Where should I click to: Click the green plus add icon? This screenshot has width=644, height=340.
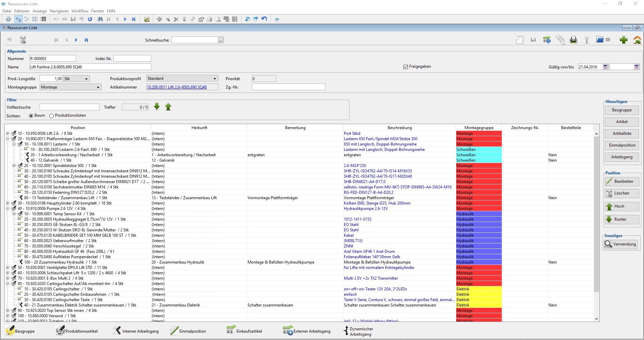pos(624,40)
